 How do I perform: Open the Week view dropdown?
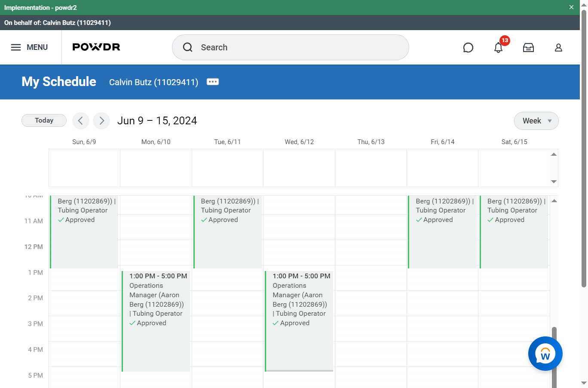[x=536, y=121]
